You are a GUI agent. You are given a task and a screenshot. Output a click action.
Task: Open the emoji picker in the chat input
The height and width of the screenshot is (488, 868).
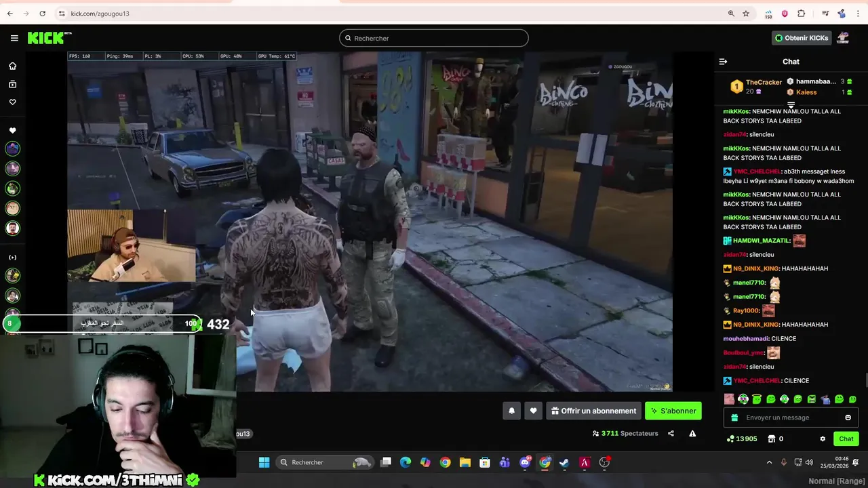tap(848, 418)
